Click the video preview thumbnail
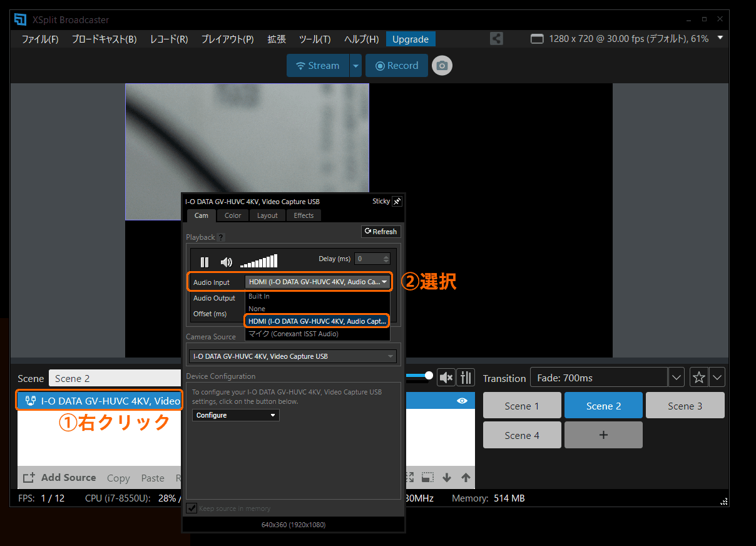The height and width of the screenshot is (546, 756). pos(247,152)
